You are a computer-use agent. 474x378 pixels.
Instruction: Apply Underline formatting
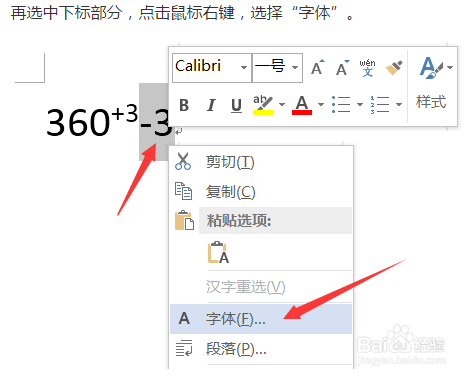coord(237,105)
